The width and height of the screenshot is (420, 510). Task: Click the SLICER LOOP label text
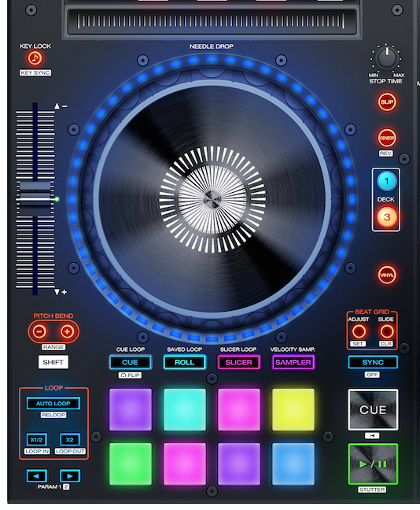click(x=238, y=349)
